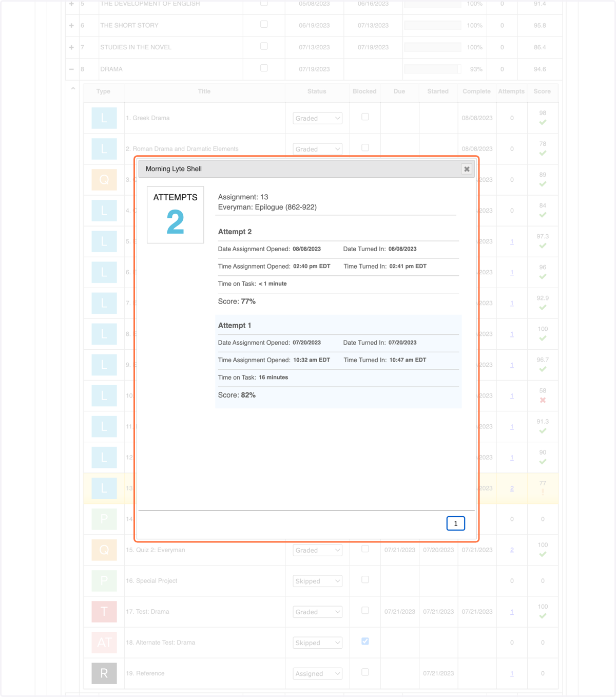Click the Score: 82% text

(x=237, y=395)
